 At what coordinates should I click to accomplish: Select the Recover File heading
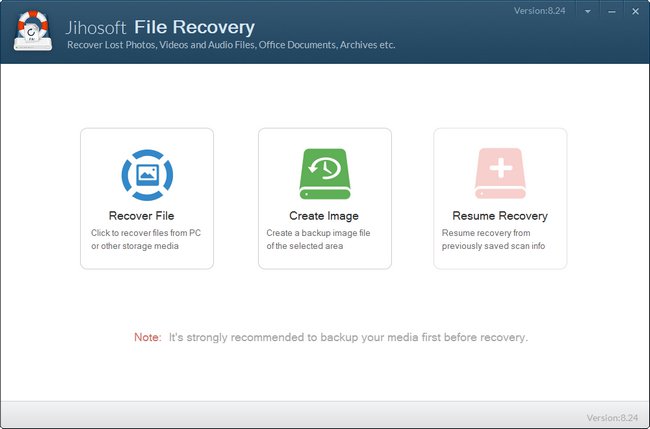141,216
